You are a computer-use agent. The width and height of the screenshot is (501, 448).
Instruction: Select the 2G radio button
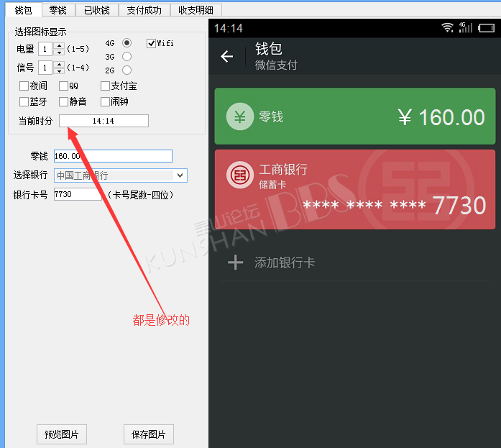pos(127,70)
